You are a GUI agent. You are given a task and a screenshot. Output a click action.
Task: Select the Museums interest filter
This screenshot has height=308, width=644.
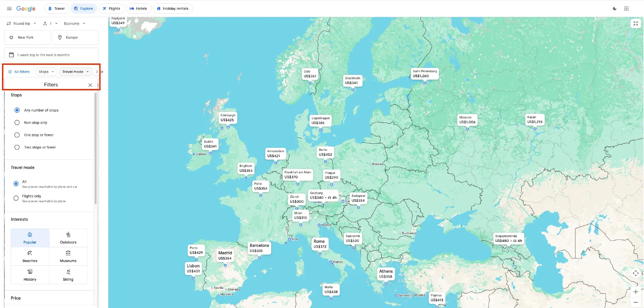pos(68,256)
